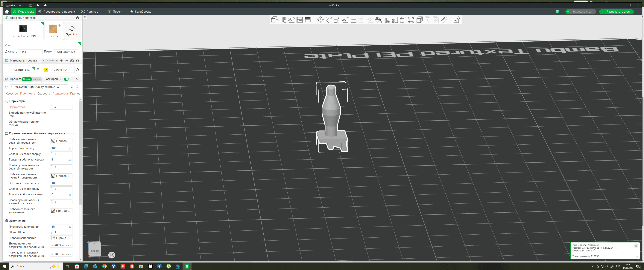This screenshot has height=270, width=644.
Task: Select the Lay on face tool
Action: click(345, 20)
